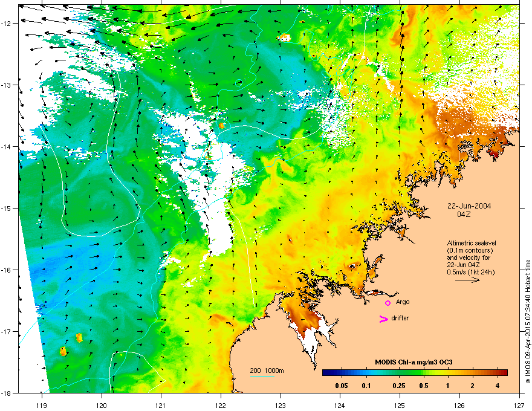Click the latitude axis label -13

coord(6,85)
